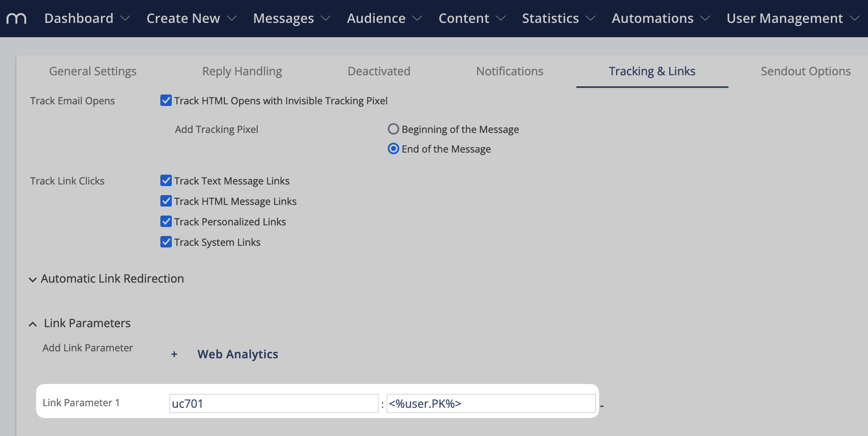868x436 pixels.
Task: Remove Link Parameter 1 with minus icon
Action: (602, 406)
